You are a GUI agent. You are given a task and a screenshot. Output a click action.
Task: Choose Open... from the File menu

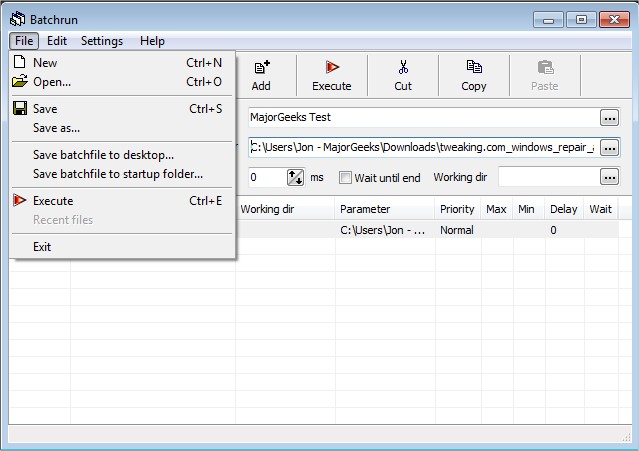coord(122,82)
